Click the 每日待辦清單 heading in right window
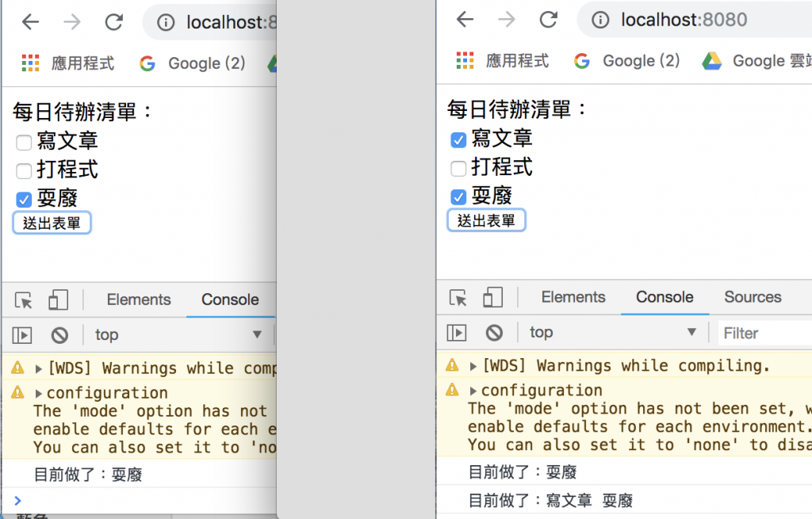This screenshot has height=519, width=812. click(517, 109)
